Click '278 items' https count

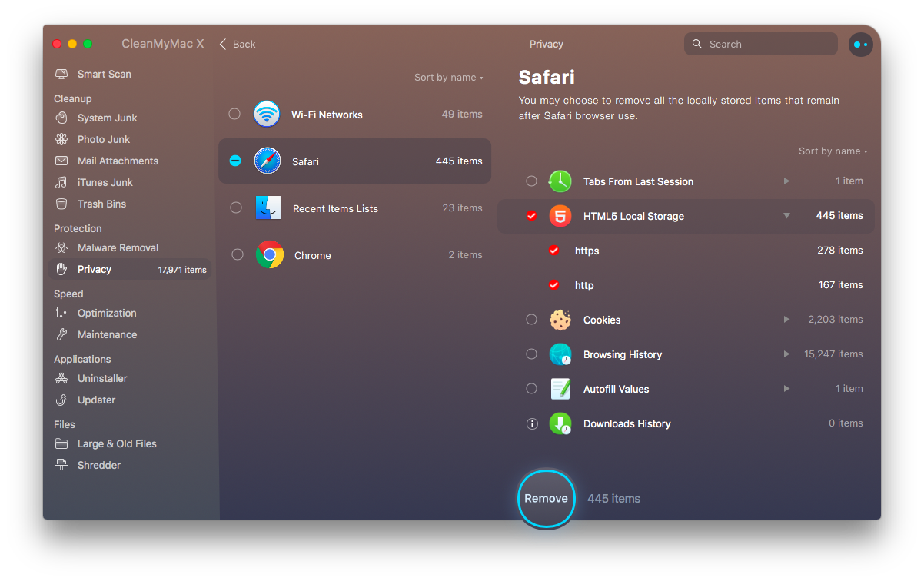840,251
